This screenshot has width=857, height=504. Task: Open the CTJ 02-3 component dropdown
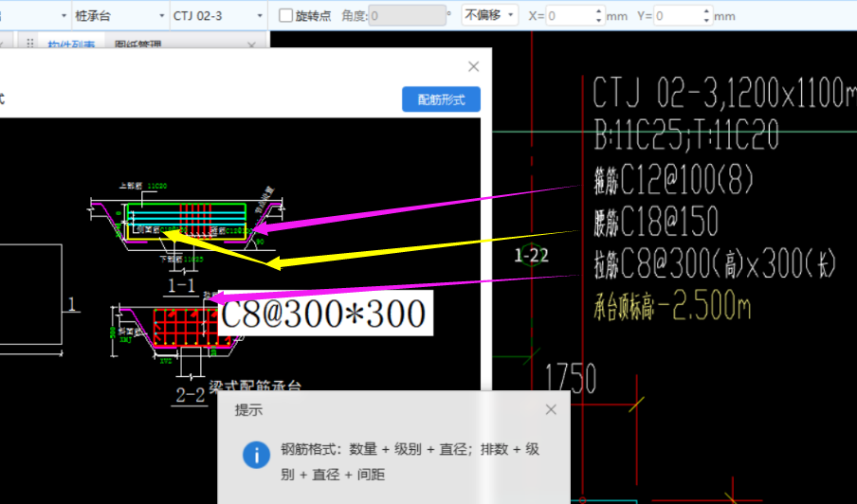tap(217, 16)
